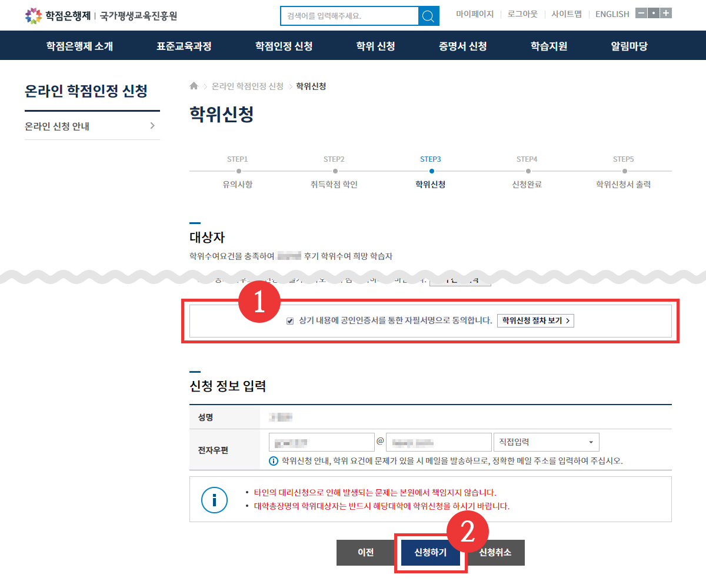Click the 학점은행제 logo

(58, 16)
